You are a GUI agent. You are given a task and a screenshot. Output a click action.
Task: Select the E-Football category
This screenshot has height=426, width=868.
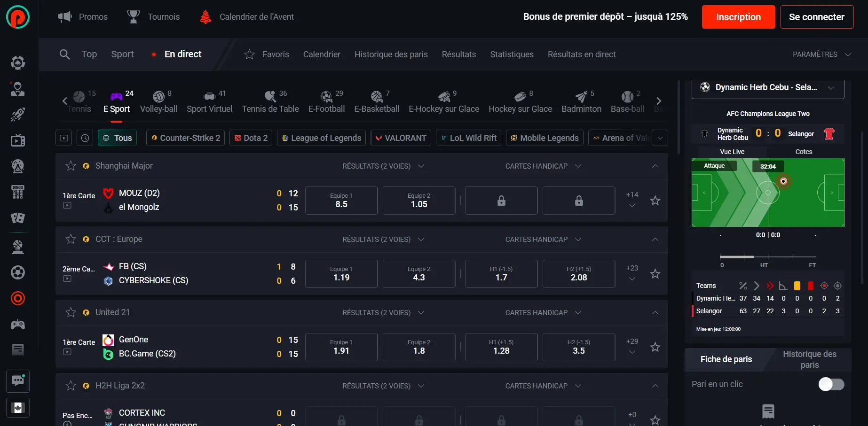point(326,102)
